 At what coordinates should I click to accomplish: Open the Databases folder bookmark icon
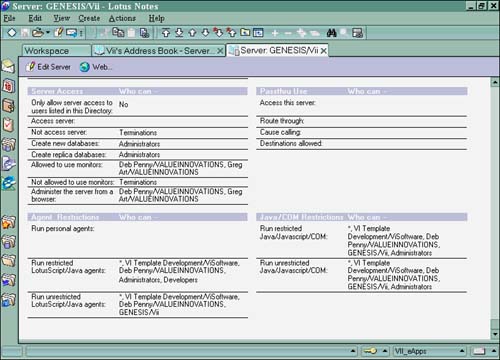8,241
